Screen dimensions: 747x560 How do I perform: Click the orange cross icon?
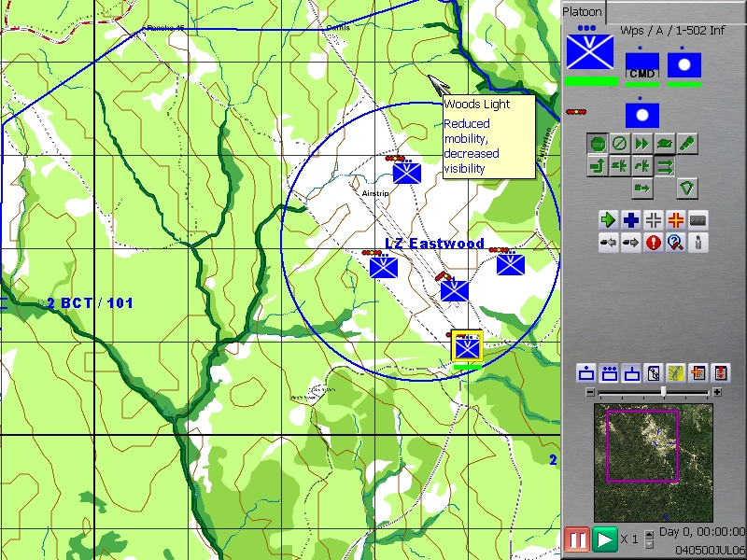click(x=674, y=219)
